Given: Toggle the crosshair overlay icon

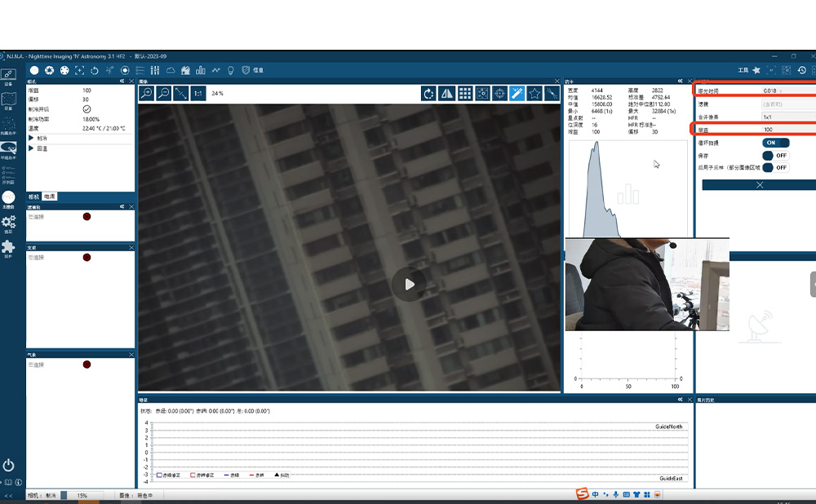Looking at the screenshot, I should click(499, 94).
